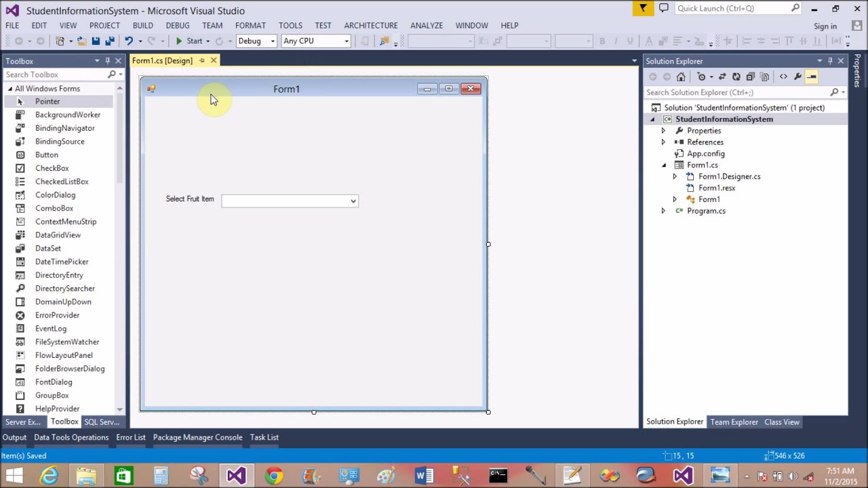Click the Save All toolbar icon

pos(109,41)
